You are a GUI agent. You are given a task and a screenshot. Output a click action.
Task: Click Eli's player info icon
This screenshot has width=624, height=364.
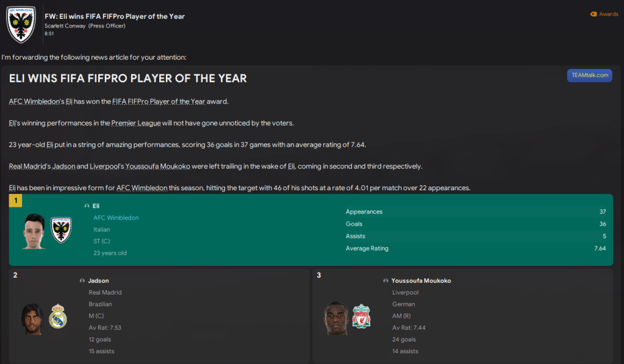pyautogui.click(x=87, y=206)
